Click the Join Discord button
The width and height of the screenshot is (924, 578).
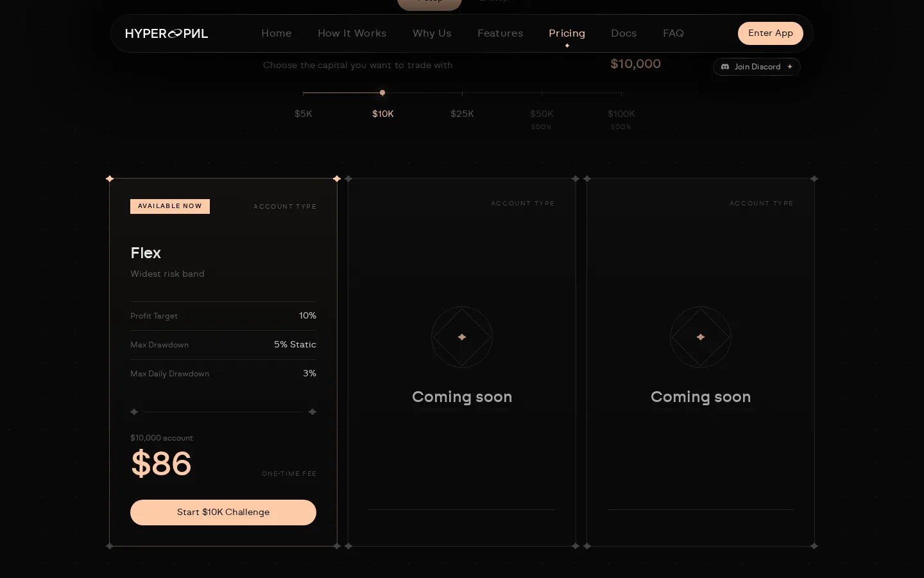pos(757,67)
